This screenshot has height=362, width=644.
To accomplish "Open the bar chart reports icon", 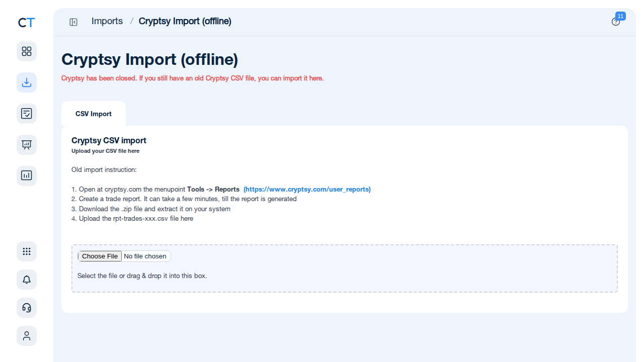I will click(27, 176).
